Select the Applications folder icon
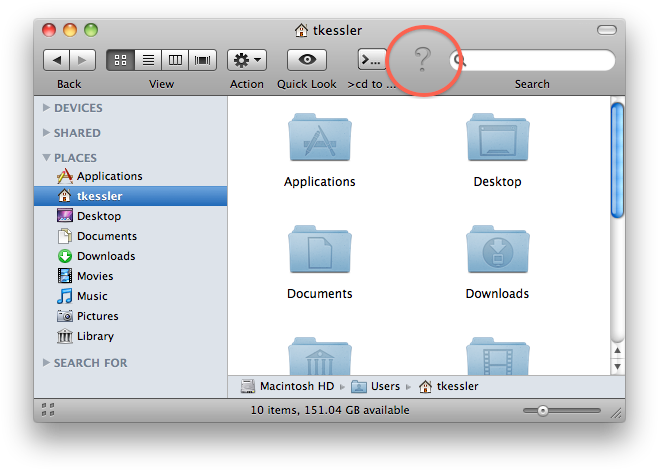This screenshot has height=470, width=658. (320, 137)
